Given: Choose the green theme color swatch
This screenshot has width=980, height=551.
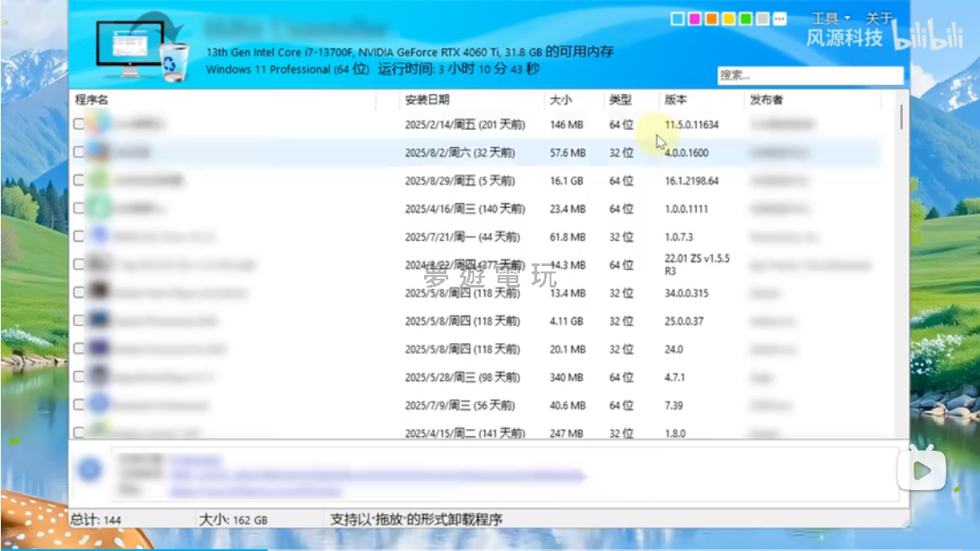Looking at the screenshot, I should click(746, 19).
